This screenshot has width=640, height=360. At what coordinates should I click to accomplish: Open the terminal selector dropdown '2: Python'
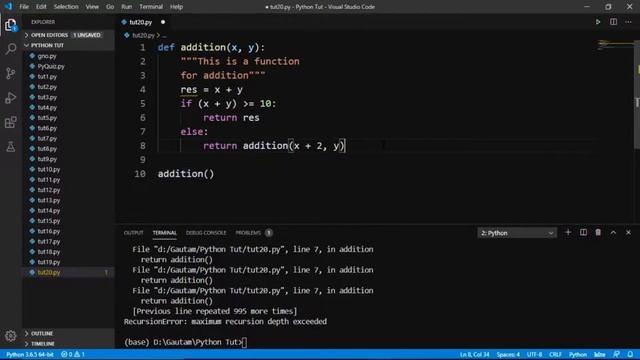[517, 233]
